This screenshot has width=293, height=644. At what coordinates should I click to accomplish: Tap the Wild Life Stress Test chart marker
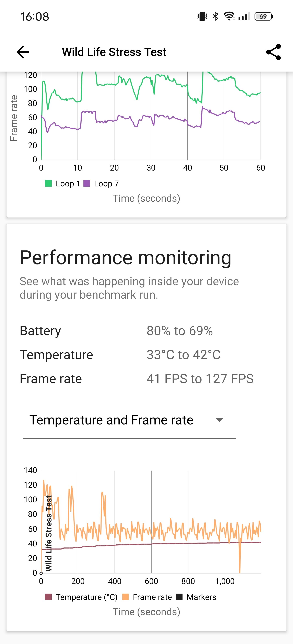(49, 533)
